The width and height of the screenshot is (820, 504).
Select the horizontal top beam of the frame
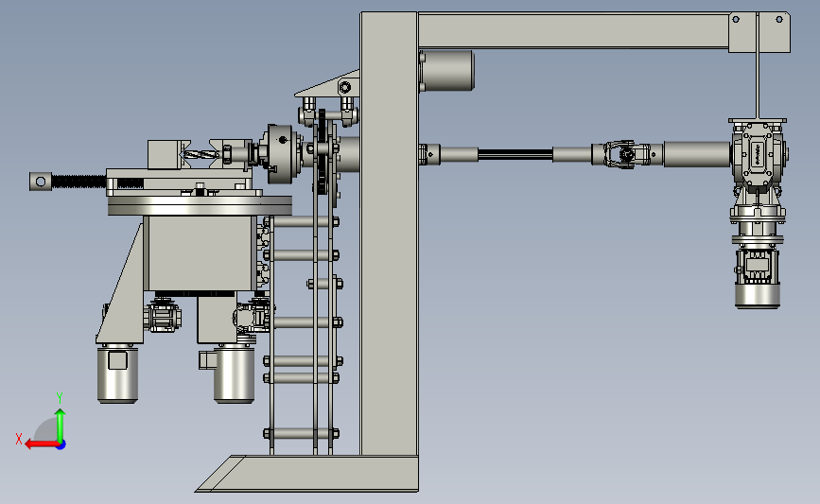pos(573,31)
